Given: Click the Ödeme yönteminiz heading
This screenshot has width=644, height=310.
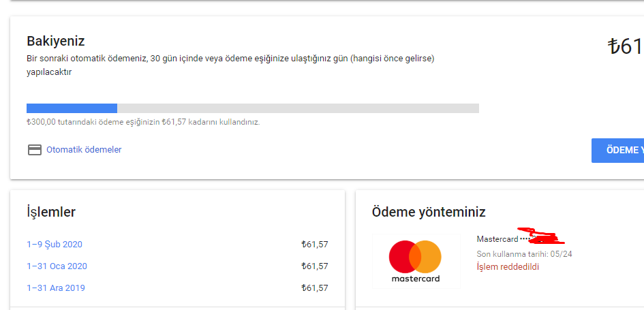Looking at the screenshot, I should click(x=429, y=212).
